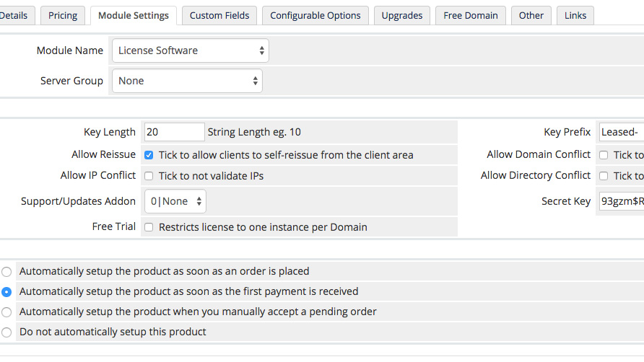Expand the Module Name dropdown
Image resolution: width=644 pixels, height=362 pixels.
pyautogui.click(x=191, y=50)
